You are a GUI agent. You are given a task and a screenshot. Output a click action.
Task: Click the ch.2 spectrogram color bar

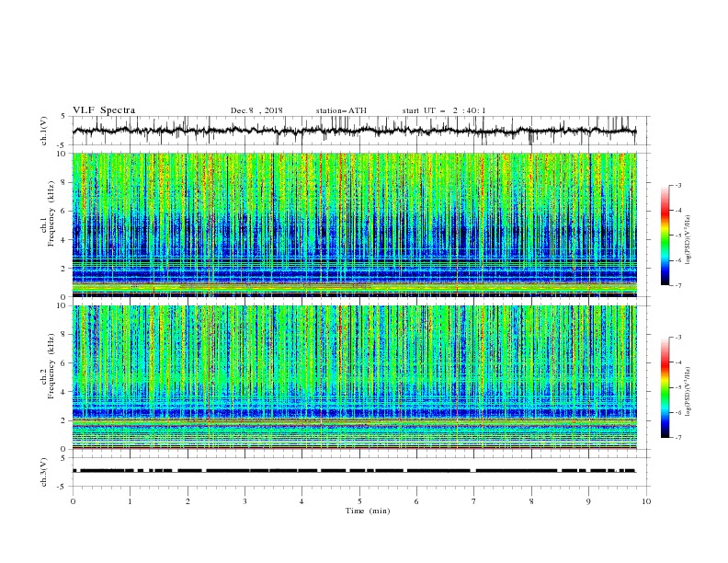pyautogui.click(x=665, y=387)
